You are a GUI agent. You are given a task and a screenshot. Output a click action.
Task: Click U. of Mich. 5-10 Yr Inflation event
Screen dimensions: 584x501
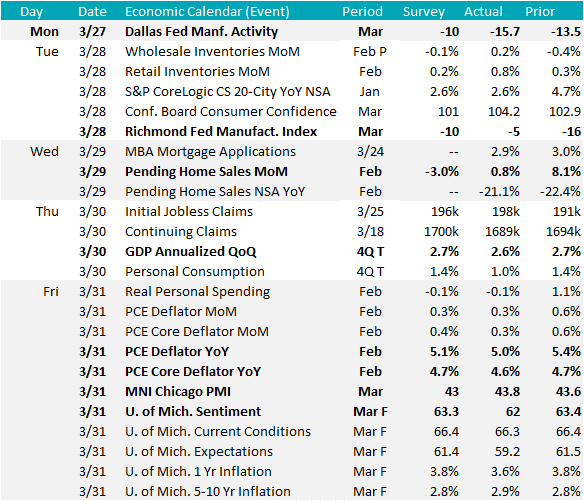point(207,492)
